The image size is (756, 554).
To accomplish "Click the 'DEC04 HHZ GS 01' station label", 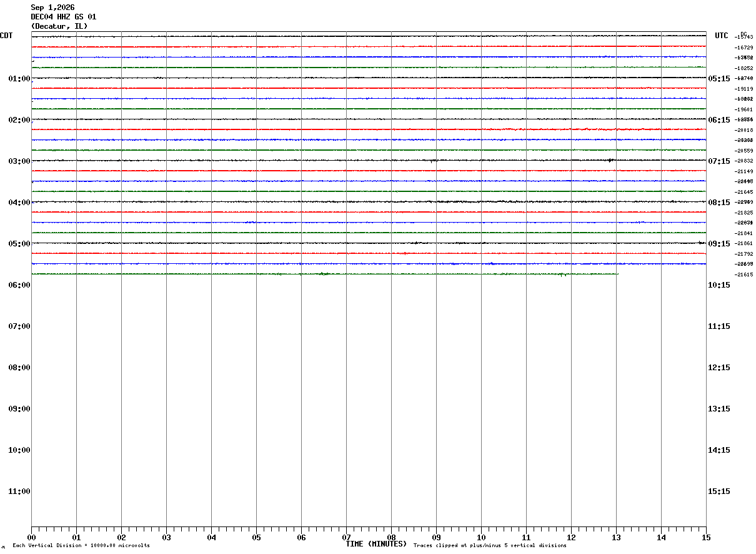I will [x=64, y=17].
